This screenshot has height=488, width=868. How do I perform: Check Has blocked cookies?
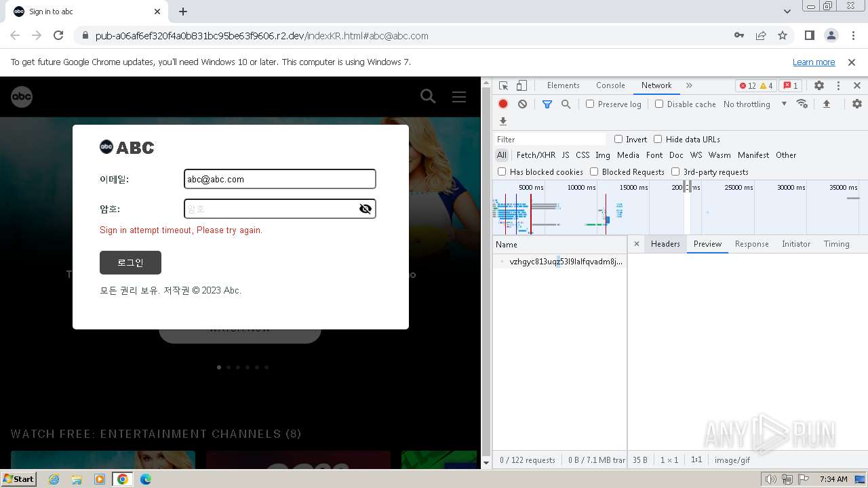point(502,171)
